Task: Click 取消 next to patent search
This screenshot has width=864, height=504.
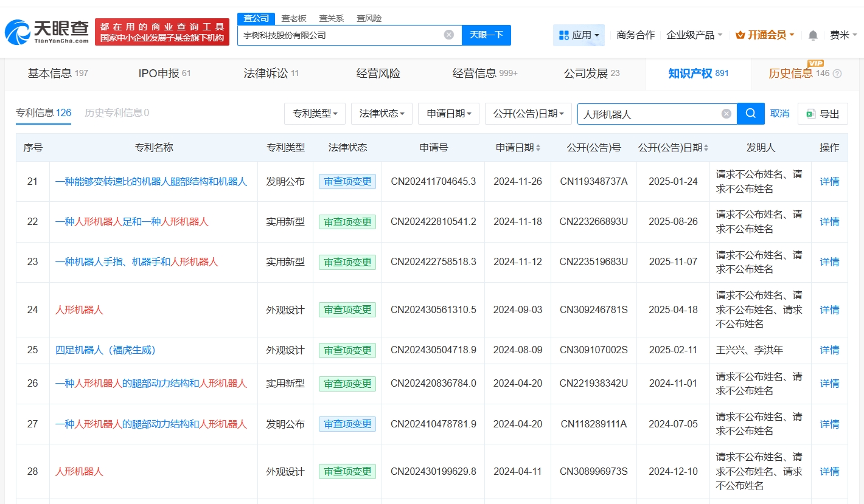Action: point(779,114)
